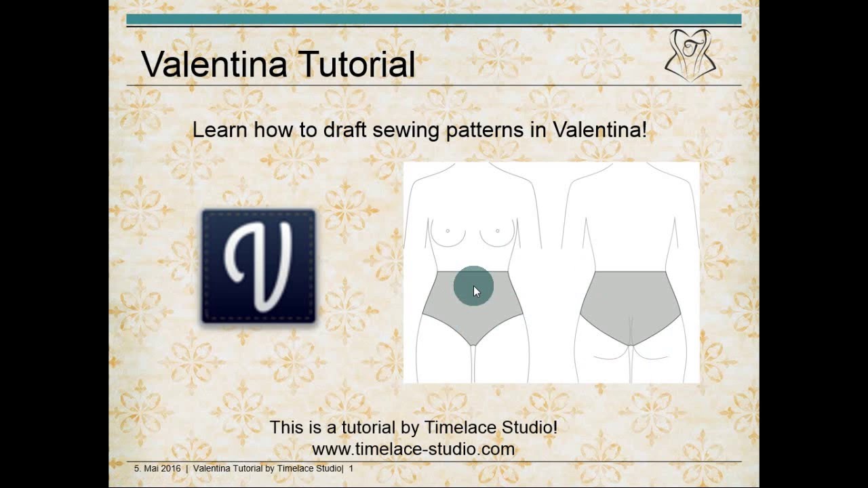Click "This is a tutorial by Timelace Studio!"
The image size is (868, 488).
click(414, 427)
